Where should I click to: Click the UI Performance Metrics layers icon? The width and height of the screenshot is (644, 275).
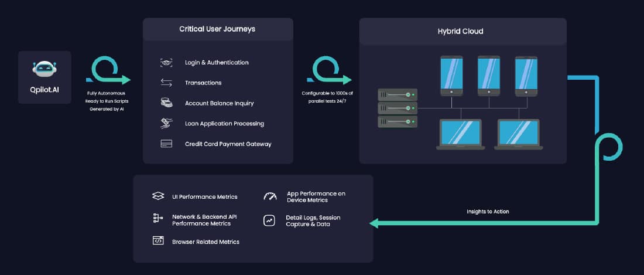(158, 196)
